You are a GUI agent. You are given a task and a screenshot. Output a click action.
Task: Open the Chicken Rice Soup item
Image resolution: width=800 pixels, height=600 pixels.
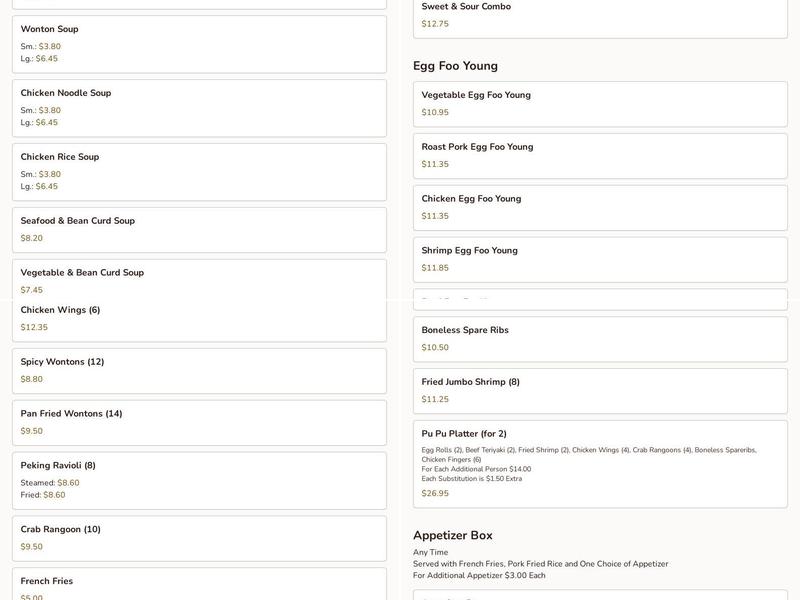point(199,172)
